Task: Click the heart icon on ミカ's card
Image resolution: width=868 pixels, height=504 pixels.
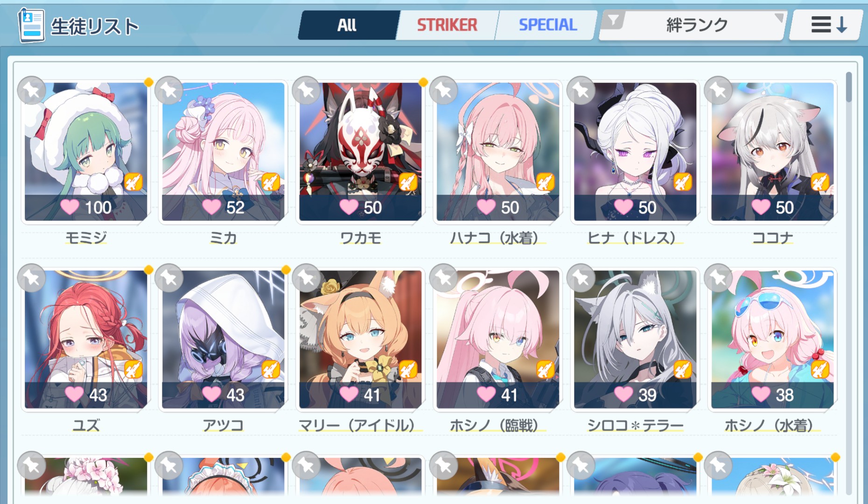Action: click(211, 207)
